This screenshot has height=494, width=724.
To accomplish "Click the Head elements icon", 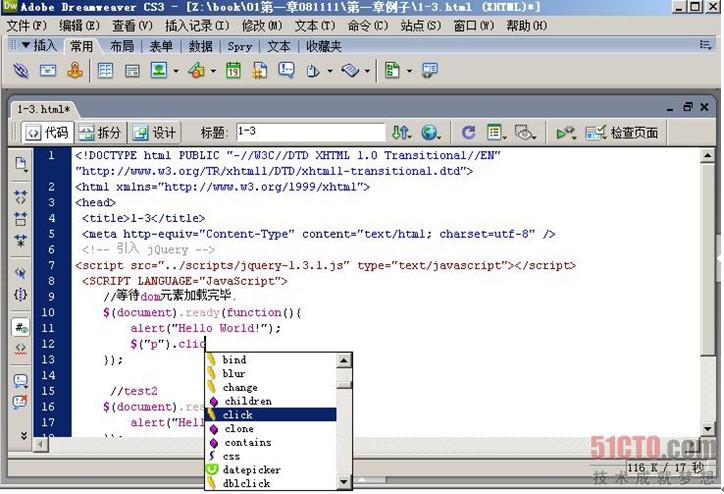I will click(313, 71).
